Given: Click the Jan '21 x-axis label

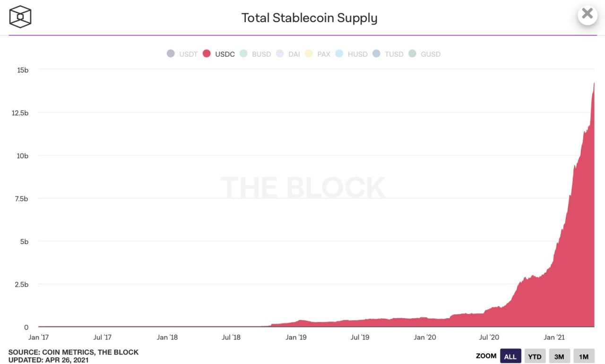Looking at the screenshot, I should pos(554,337).
